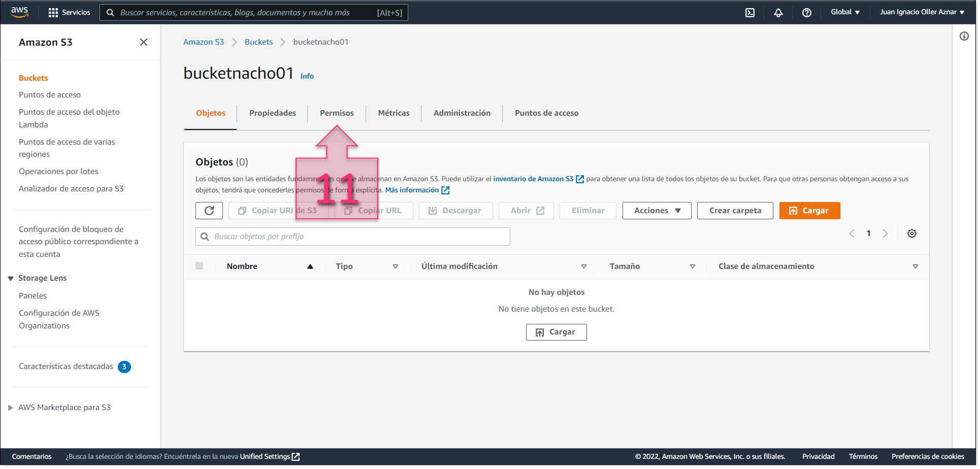
Task: Collapse the Storage Lens section
Action: 11,278
